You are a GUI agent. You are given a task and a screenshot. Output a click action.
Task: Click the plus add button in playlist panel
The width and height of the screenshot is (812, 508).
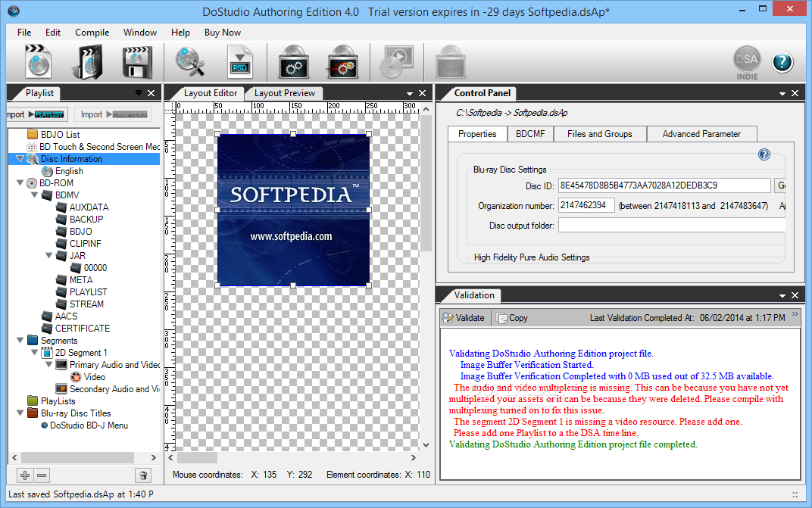[25, 475]
